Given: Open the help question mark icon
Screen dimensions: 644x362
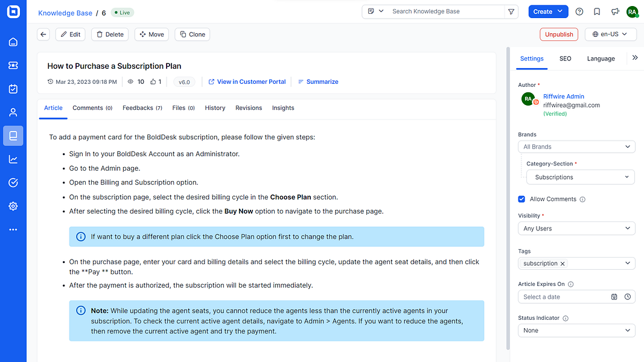Looking at the screenshot, I should pyautogui.click(x=579, y=11).
